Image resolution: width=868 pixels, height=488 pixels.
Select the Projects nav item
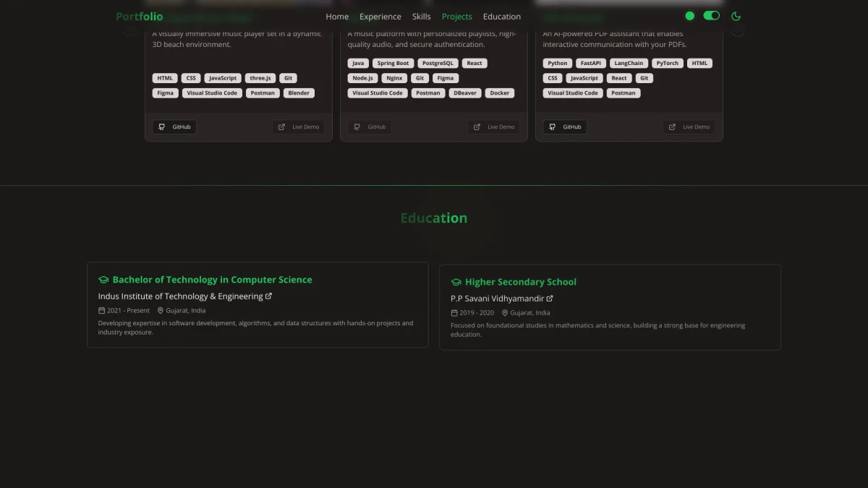pos(456,17)
